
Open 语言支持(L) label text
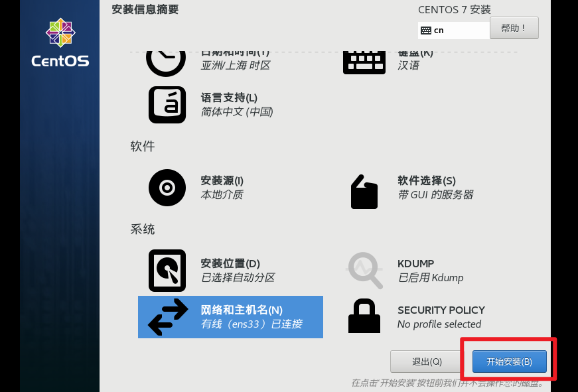tap(229, 98)
